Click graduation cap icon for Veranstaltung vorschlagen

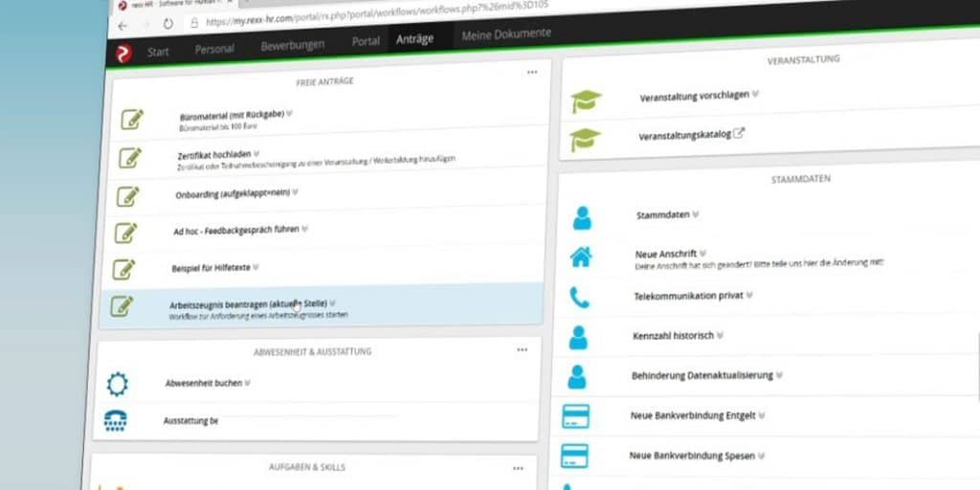coord(586,100)
